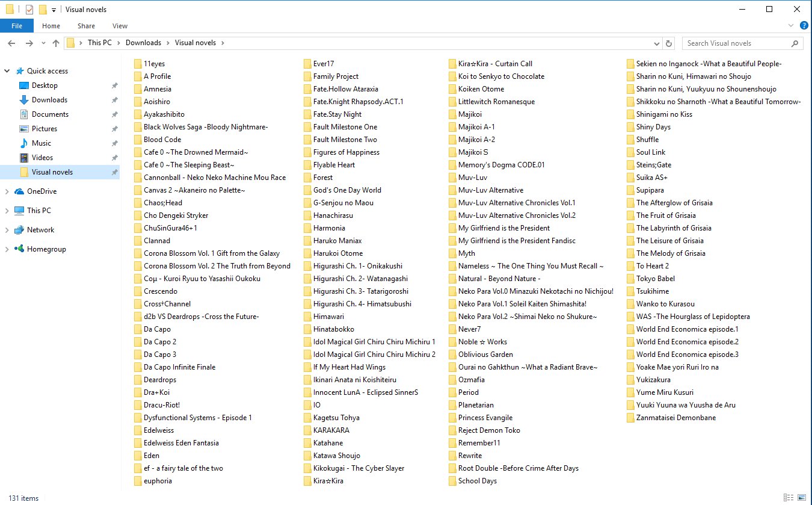The width and height of the screenshot is (812, 505).
Task: Select This PC in the address breadcrumb
Action: pos(99,43)
